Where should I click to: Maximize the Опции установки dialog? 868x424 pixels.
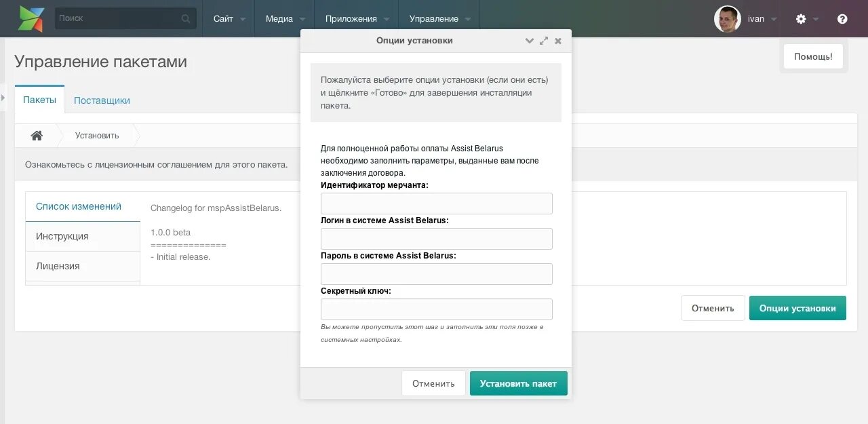[544, 41]
